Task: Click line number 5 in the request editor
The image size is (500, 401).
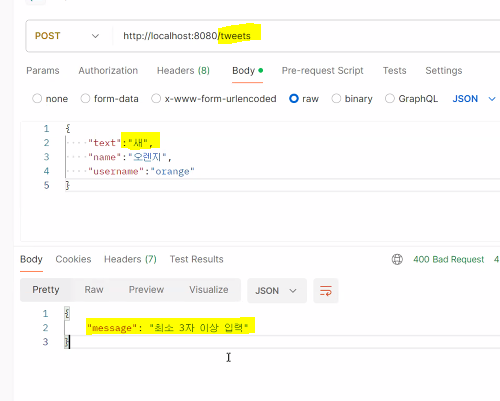Action: click(x=47, y=185)
